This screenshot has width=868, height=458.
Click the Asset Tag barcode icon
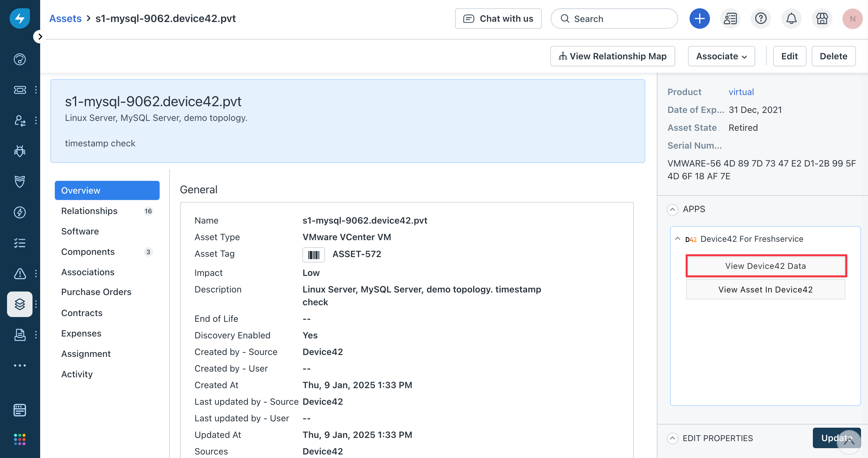pos(313,255)
